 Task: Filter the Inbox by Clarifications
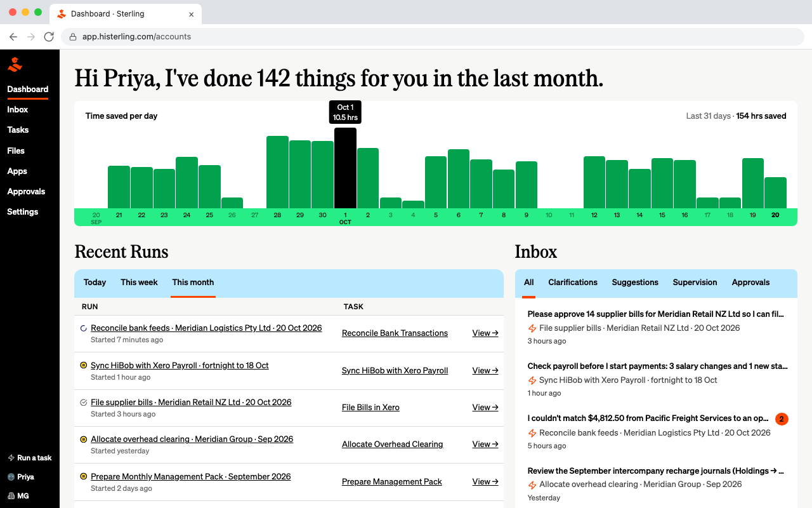(573, 283)
